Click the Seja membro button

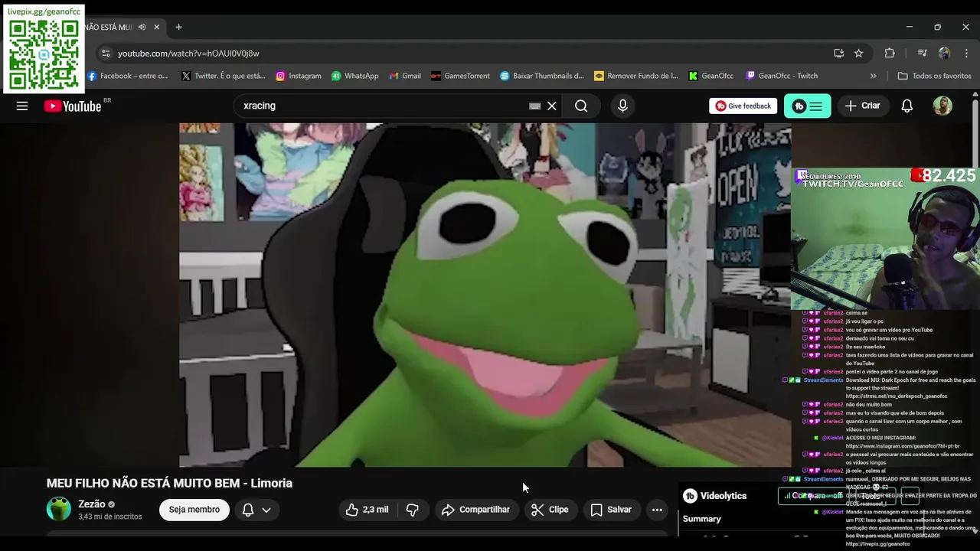(194, 510)
